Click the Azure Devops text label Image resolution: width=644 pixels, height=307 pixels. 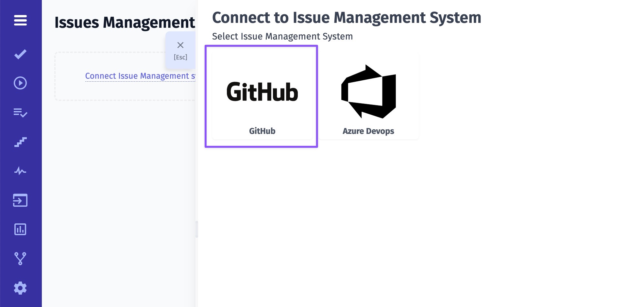coord(368,131)
